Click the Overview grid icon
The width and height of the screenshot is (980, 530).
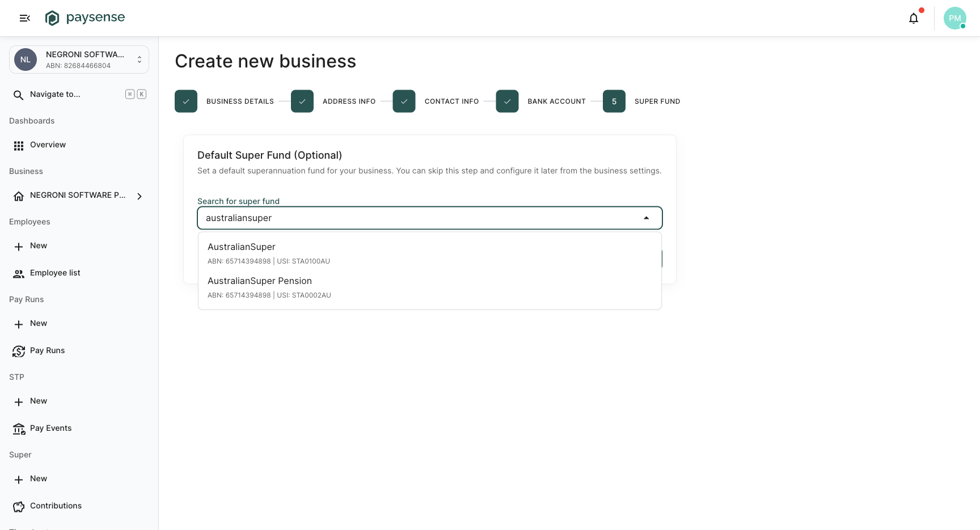19,146
